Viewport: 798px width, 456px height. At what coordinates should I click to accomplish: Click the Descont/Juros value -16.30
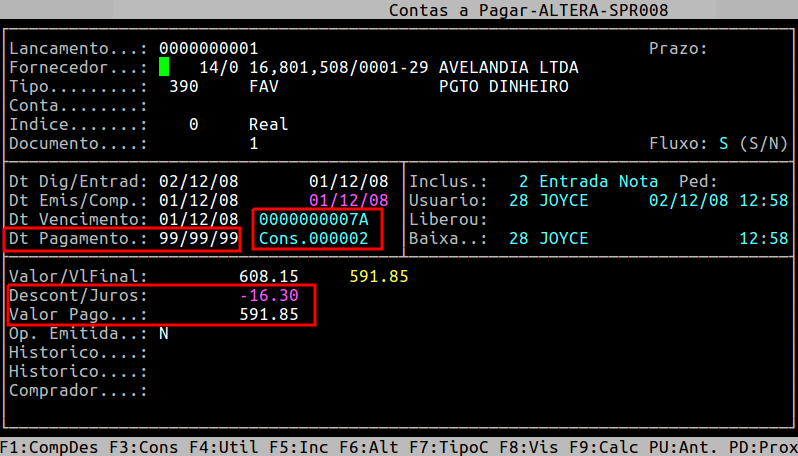click(x=268, y=295)
